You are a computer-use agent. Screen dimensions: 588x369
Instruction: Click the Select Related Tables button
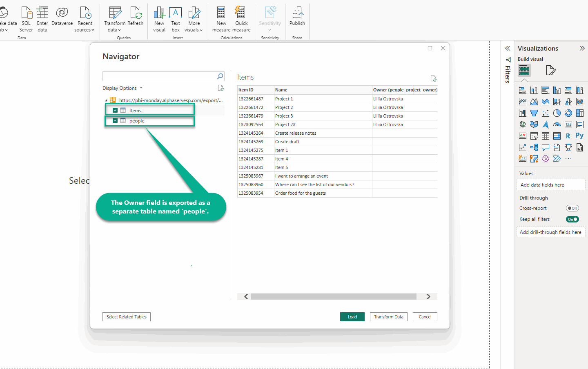127,317
